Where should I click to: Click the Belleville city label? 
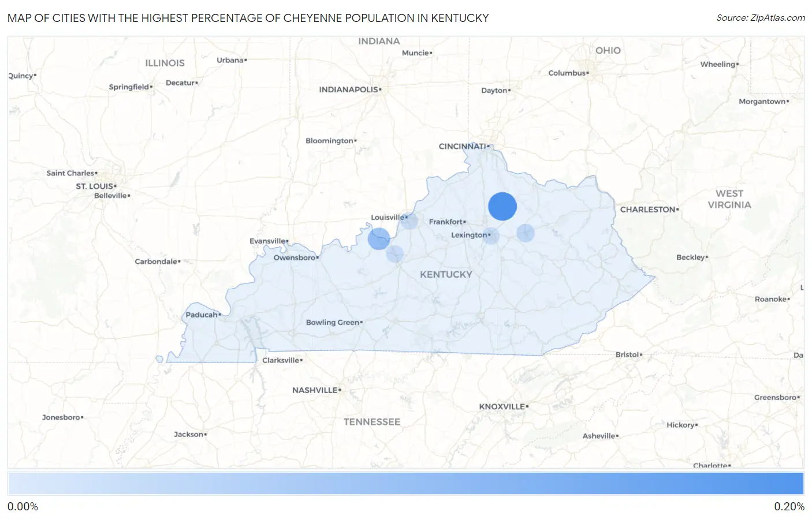tap(111, 196)
